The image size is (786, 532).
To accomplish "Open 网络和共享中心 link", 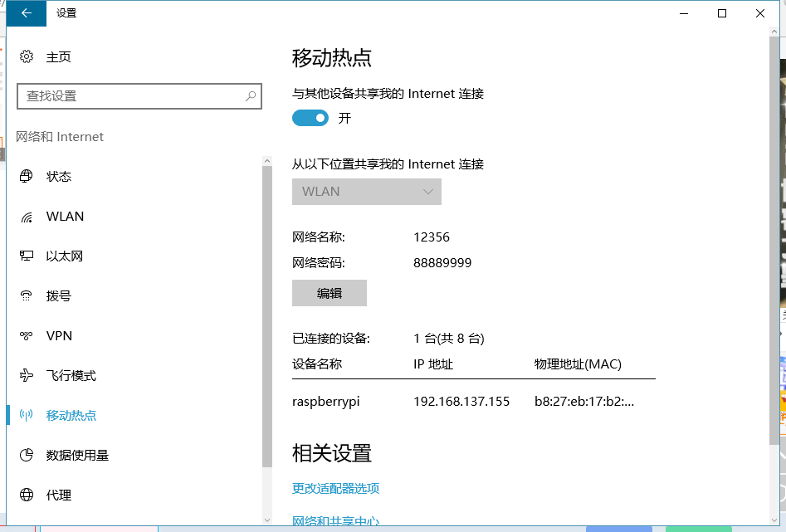I will [336, 521].
